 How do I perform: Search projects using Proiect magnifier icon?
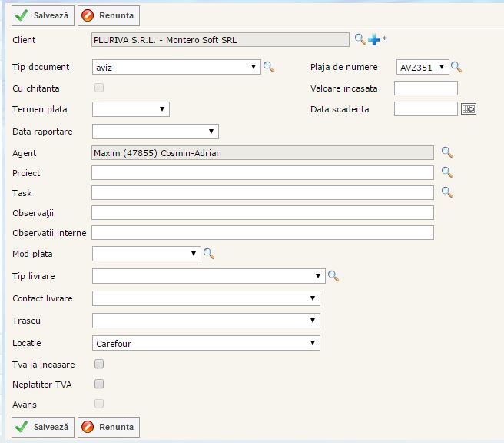tap(446, 172)
